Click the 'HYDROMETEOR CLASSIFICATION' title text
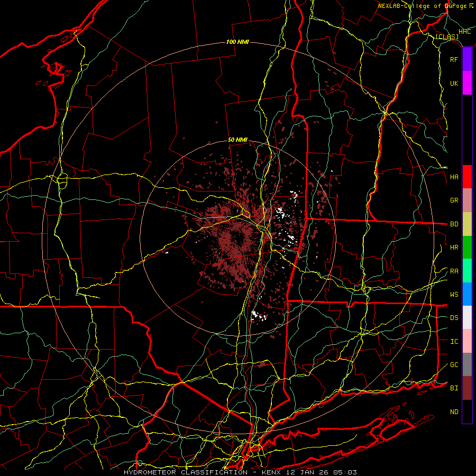Viewport: 476px width, 476px height. point(186,472)
